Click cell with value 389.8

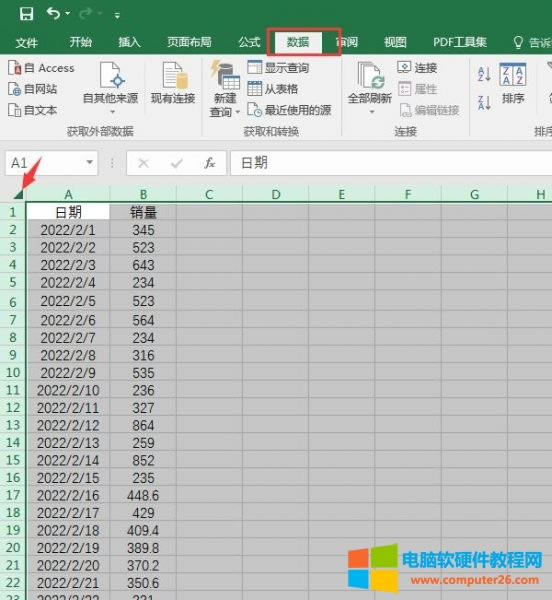click(x=143, y=547)
